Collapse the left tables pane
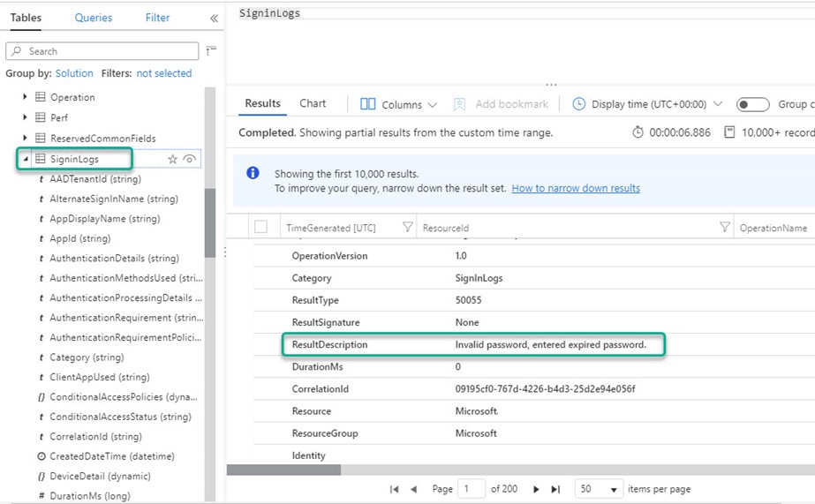This screenshot has height=504, width=815. (x=214, y=18)
